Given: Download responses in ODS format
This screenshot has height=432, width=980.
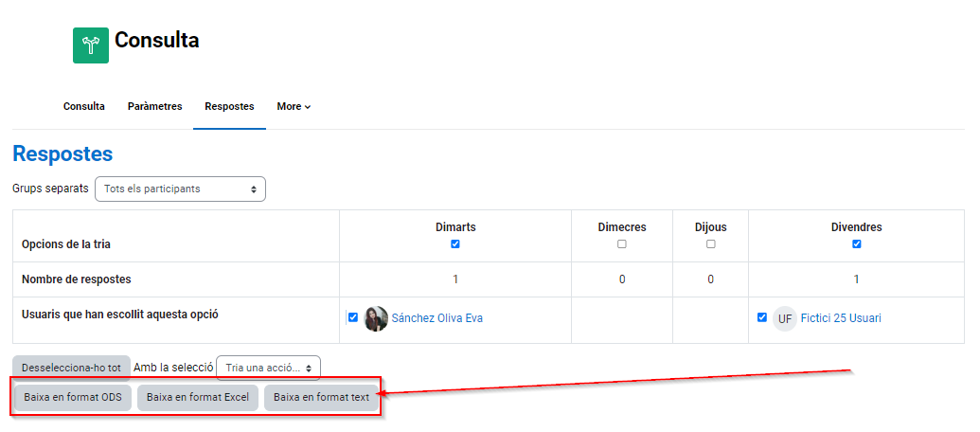Looking at the screenshot, I should 73,398.
